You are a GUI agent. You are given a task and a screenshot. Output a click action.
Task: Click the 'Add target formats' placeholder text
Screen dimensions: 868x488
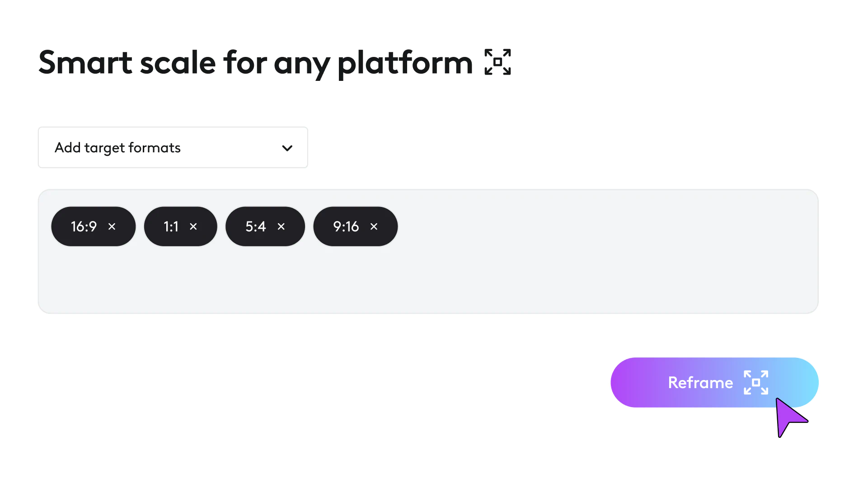coord(117,148)
